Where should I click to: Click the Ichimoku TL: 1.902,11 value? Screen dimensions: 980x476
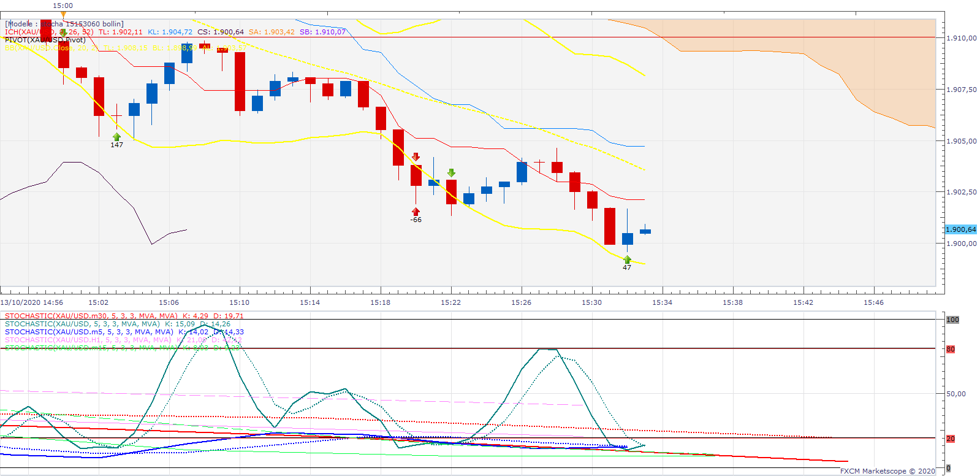(x=121, y=32)
